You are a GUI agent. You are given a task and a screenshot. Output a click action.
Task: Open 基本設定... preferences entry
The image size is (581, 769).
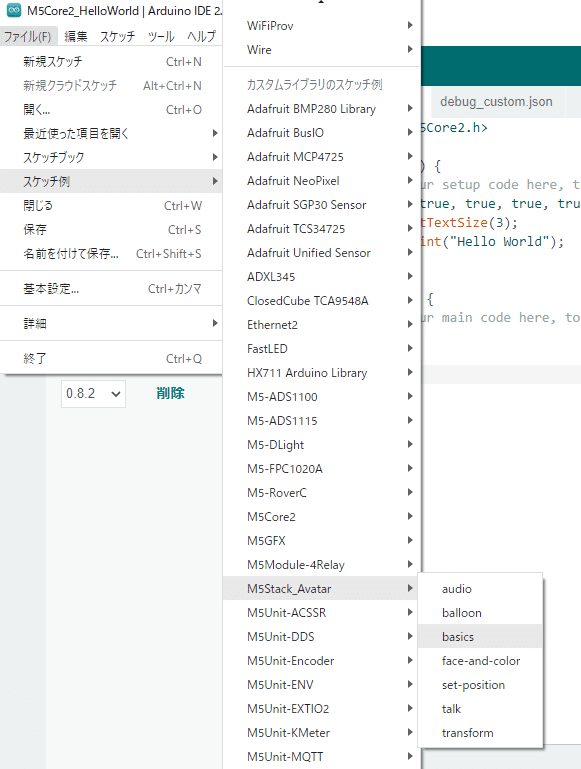point(111,289)
